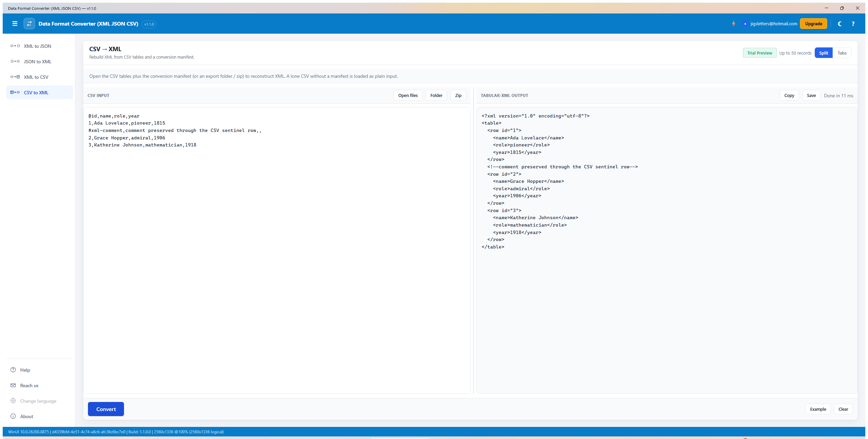Click the converter app logo icon

click(x=29, y=24)
